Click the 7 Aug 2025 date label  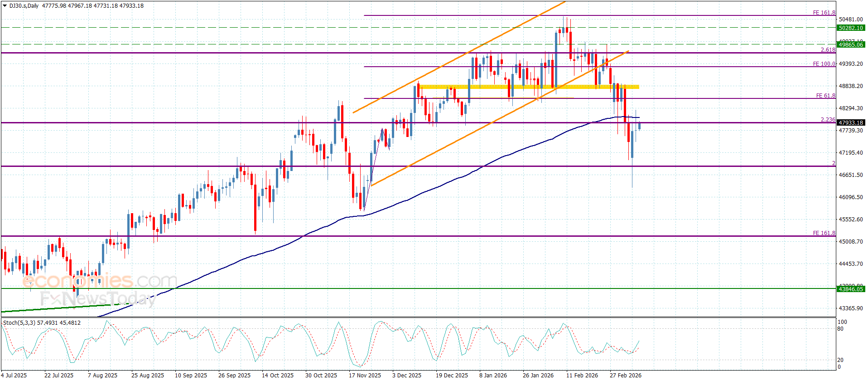102,376
